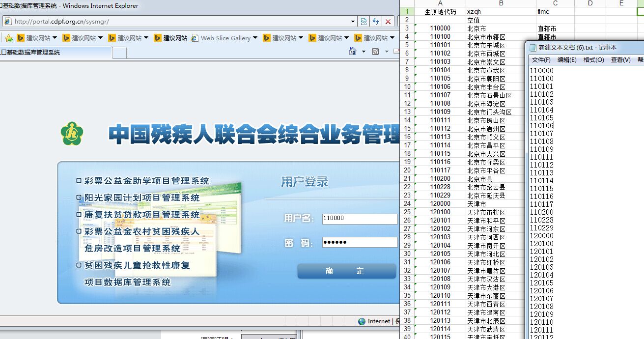644x339 pixels.
Task: Click 阳光家园计划项目管理系统 text on login page
Action: click(142, 198)
